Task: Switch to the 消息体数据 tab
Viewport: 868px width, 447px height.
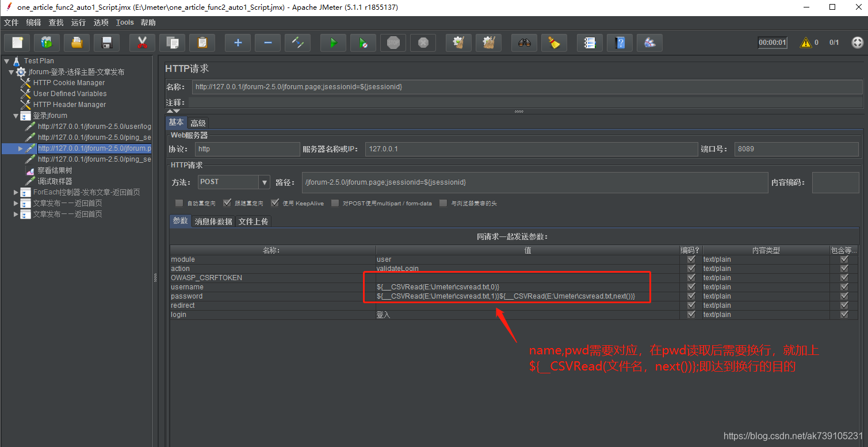Action: pos(213,221)
